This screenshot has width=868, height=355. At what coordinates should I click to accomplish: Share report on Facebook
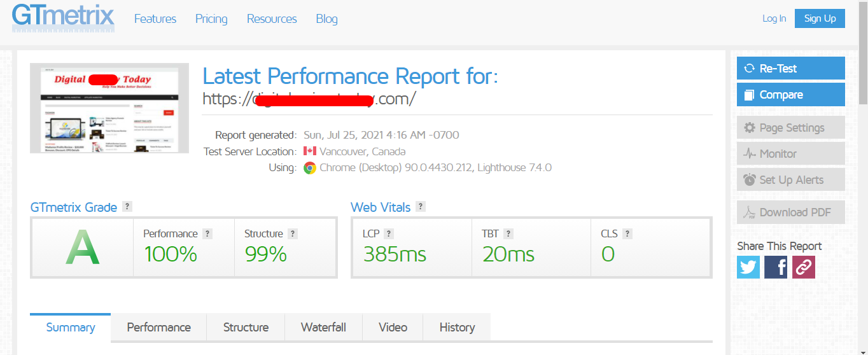(x=776, y=267)
